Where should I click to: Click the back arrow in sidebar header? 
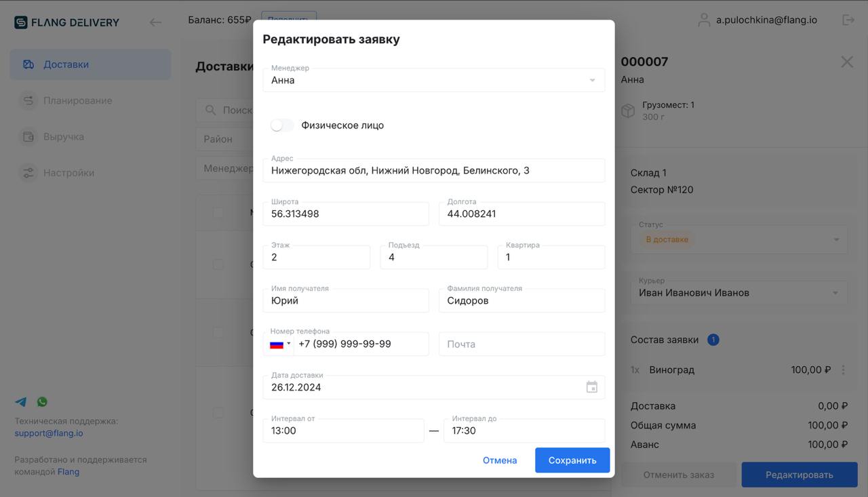point(155,22)
